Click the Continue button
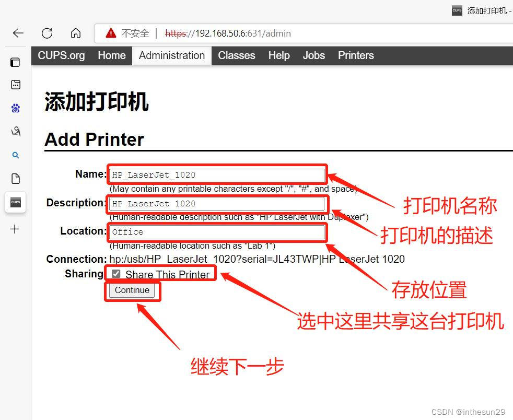 [132, 290]
